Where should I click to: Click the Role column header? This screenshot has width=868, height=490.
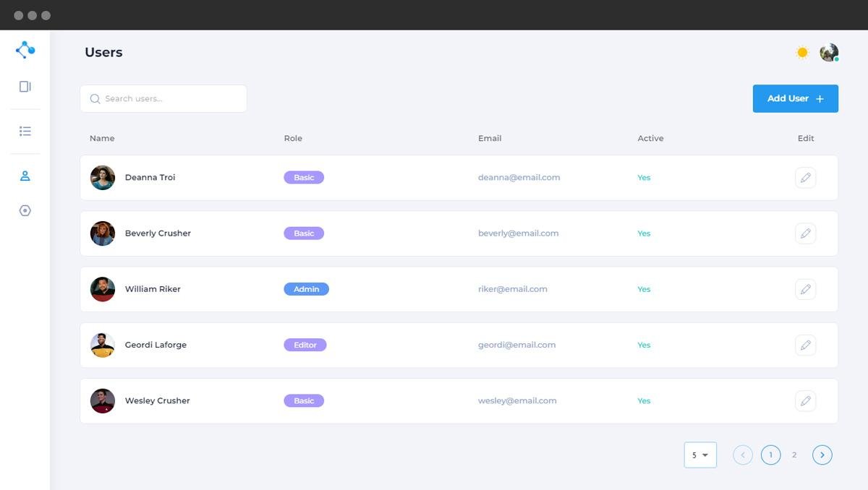293,138
